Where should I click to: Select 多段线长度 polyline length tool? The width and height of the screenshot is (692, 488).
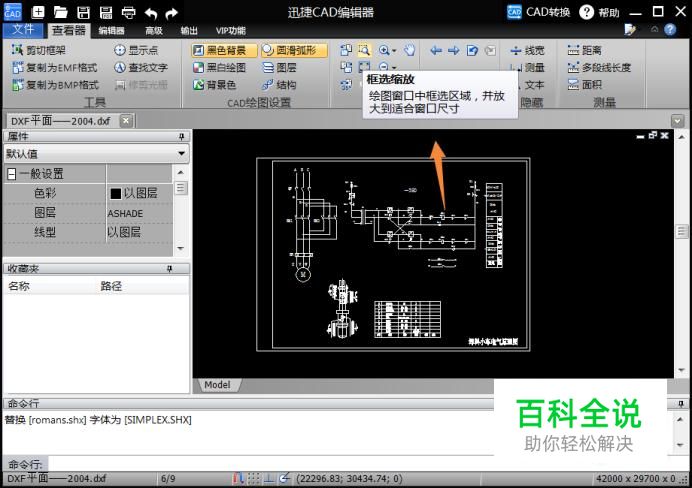click(x=599, y=68)
